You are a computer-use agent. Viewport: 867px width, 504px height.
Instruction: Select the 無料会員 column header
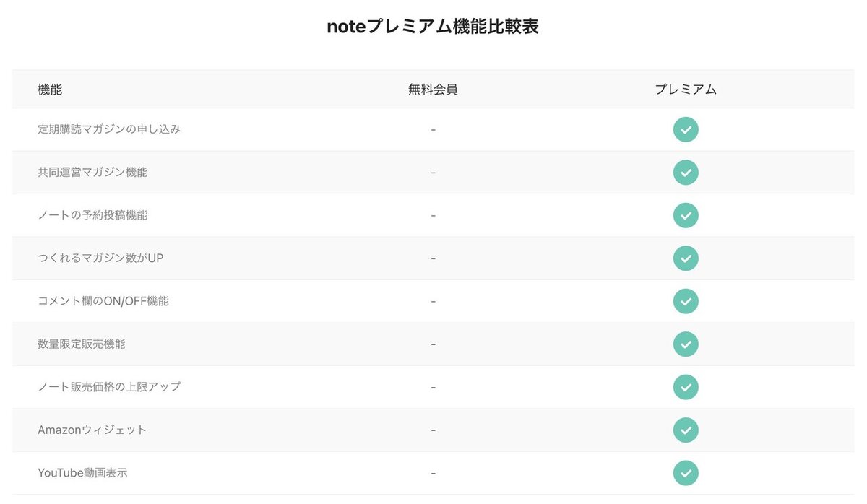433,90
